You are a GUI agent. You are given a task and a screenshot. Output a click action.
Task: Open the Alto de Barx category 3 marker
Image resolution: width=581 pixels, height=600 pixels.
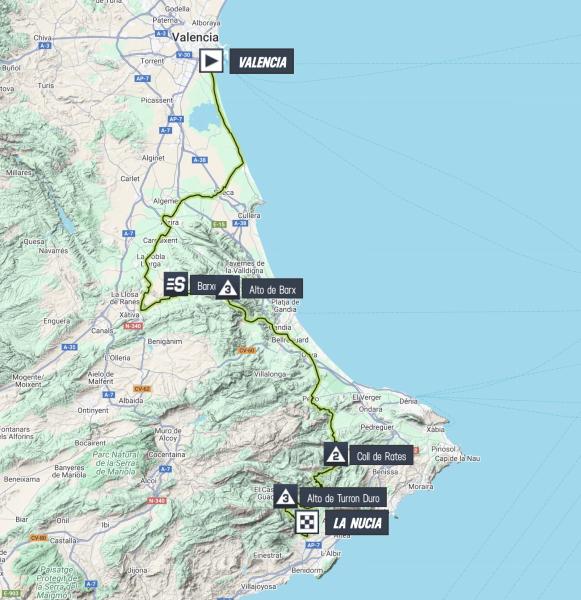(x=228, y=289)
